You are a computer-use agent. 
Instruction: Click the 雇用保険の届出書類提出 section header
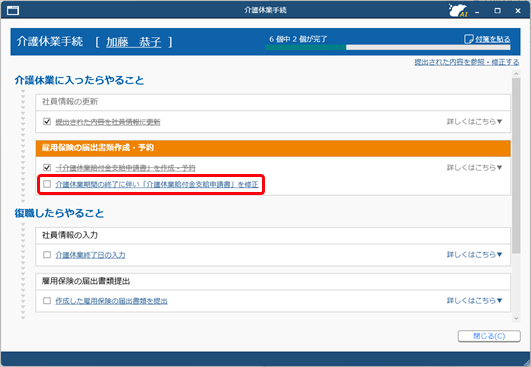pos(273,281)
